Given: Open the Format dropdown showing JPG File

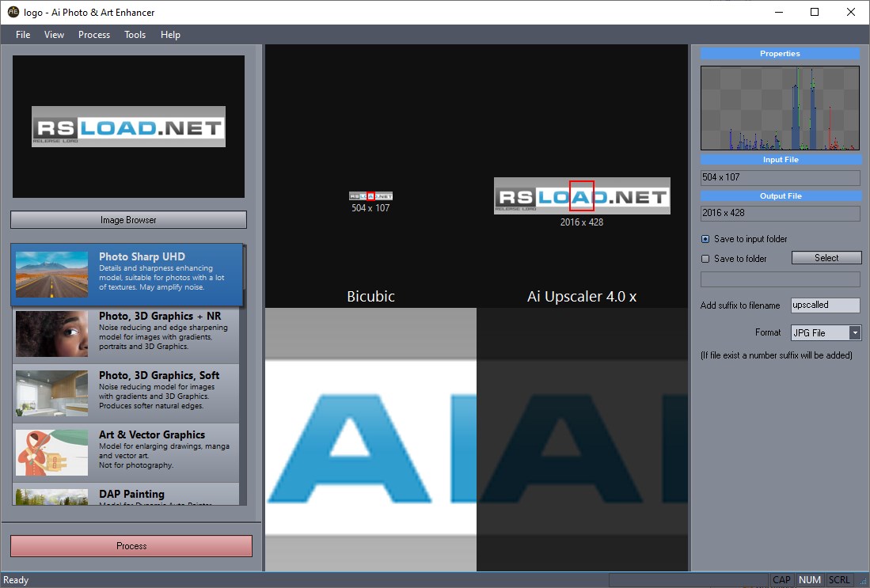Looking at the screenshot, I should coord(826,333).
